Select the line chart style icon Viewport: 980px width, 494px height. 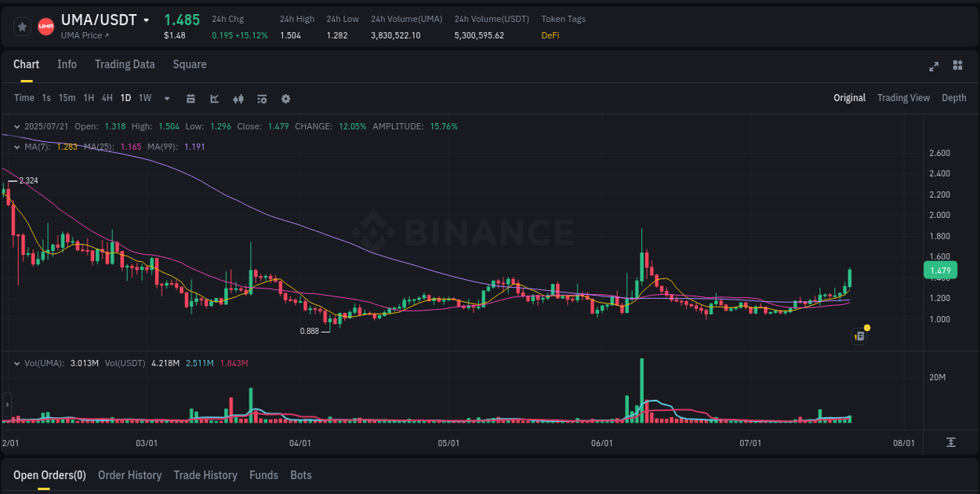(213, 99)
